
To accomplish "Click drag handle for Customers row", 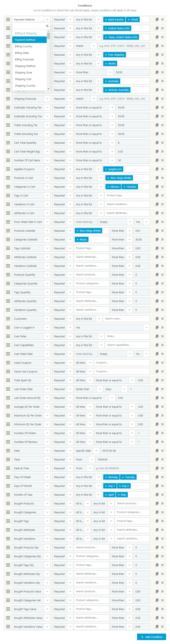I will click(8, 319).
